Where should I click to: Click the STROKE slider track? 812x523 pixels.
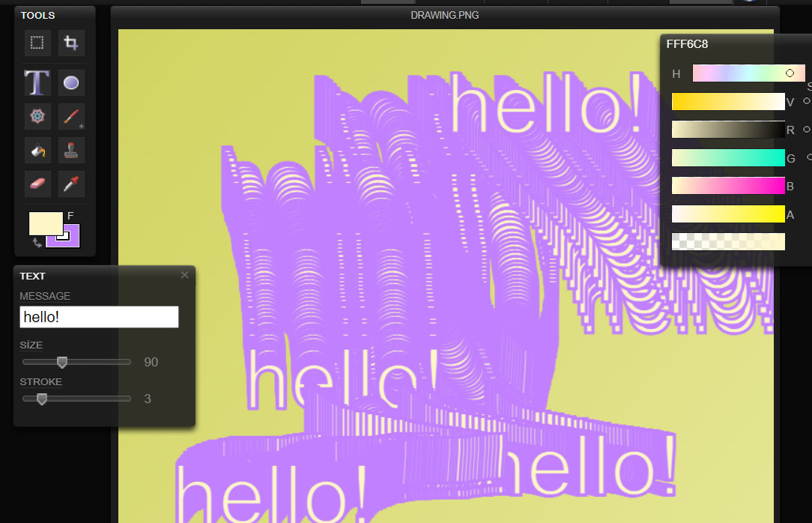(76, 399)
